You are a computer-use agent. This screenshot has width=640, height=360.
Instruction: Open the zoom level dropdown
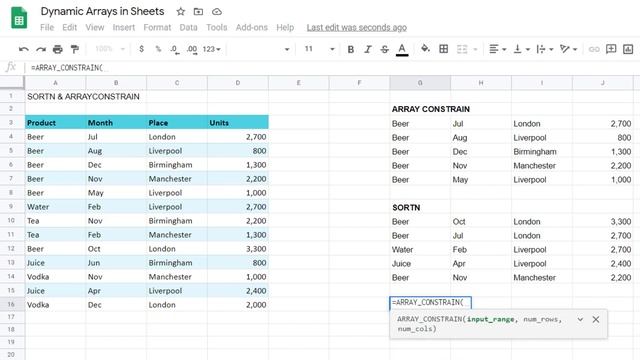pyautogui.click(x=110, y=49)
